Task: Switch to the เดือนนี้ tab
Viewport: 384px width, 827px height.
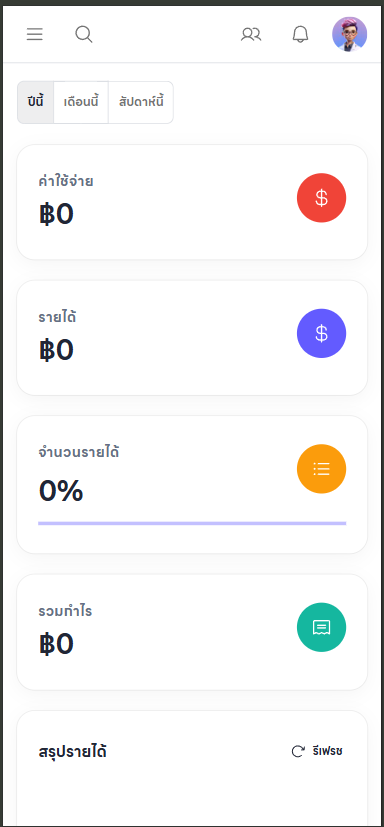Action: coord(81,102)
